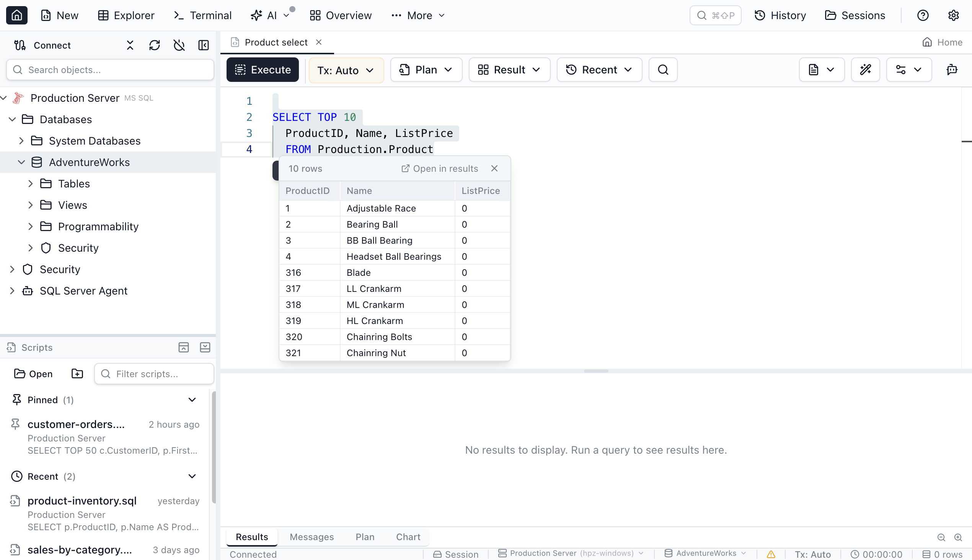Collapse all tree nodes icon
The height and width of the screenshot is (560, 972).
tap(130, 46)
